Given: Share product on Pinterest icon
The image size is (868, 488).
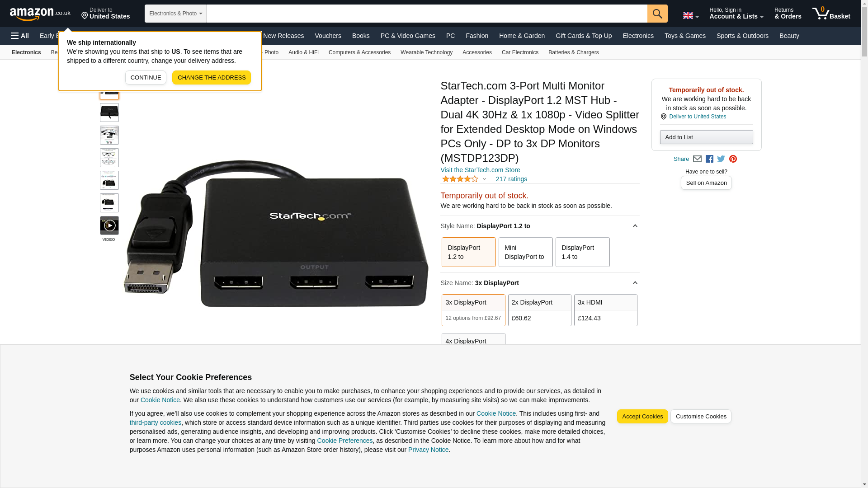Looking at the screenshot, I should pyautogui.click(x=733, y=159).
